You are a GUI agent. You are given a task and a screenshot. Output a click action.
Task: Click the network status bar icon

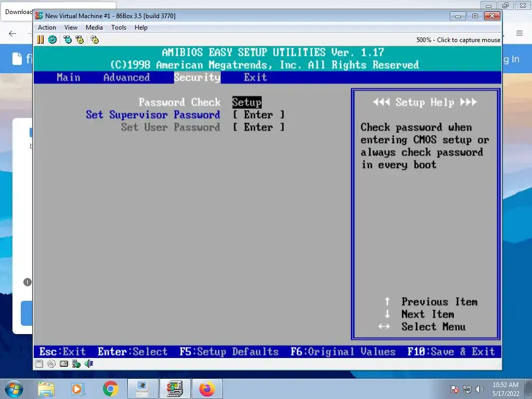[76, 364]
